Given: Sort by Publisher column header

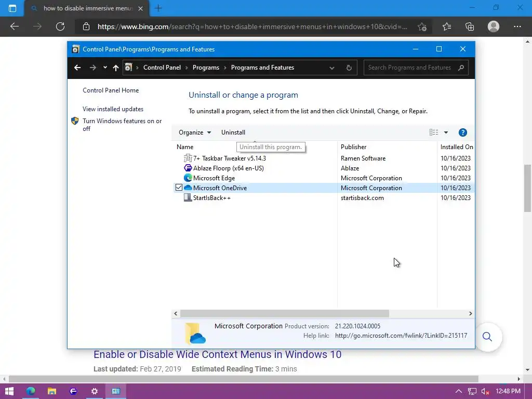Looking at the screenshot, I should [353, 147].
